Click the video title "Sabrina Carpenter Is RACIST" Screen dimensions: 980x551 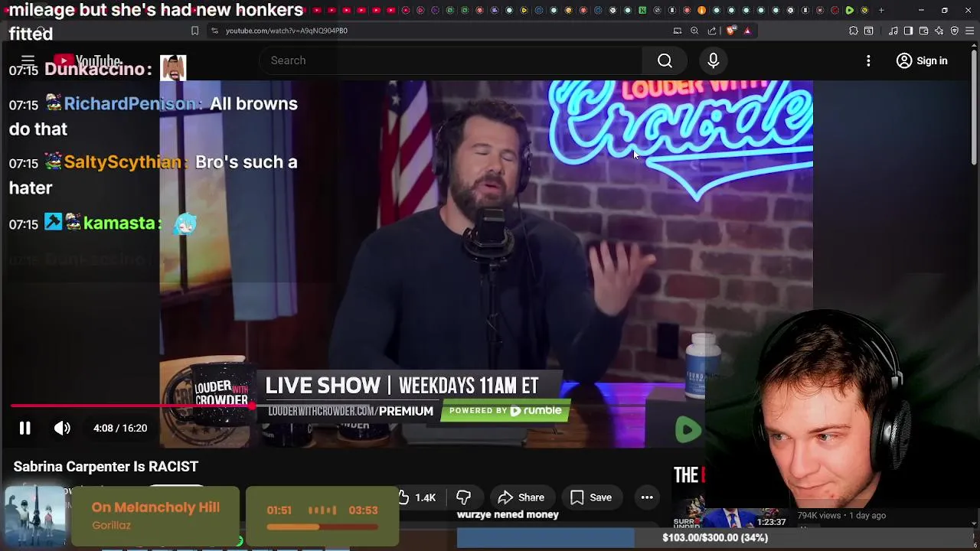[106, 466]
